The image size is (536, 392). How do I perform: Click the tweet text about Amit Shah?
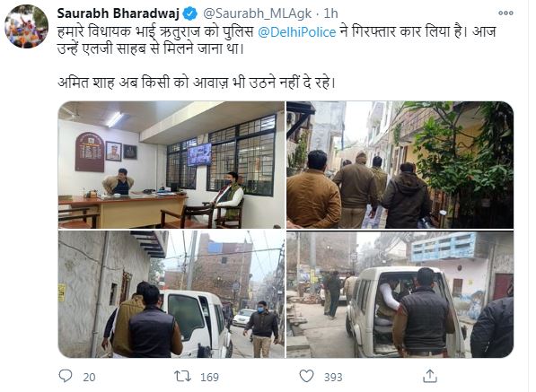click(x=197, y=83)
